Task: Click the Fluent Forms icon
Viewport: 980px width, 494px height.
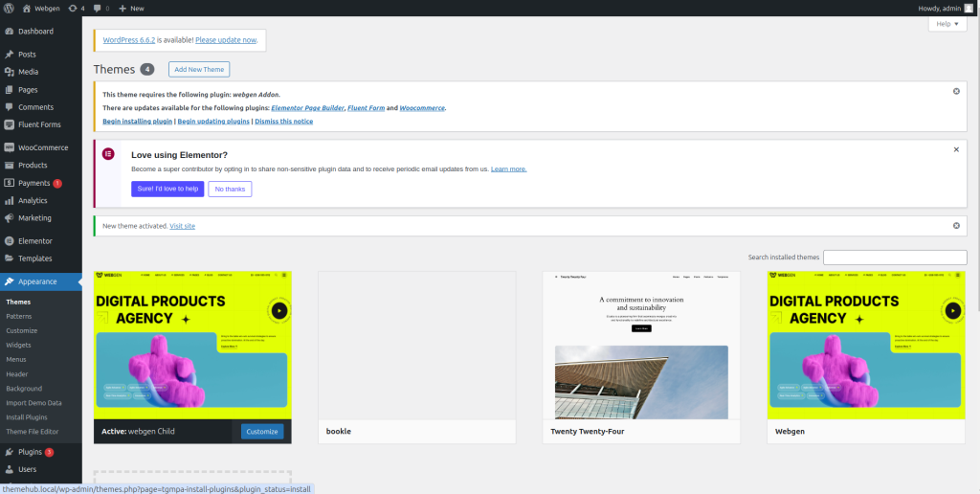Action: [9, 124]
